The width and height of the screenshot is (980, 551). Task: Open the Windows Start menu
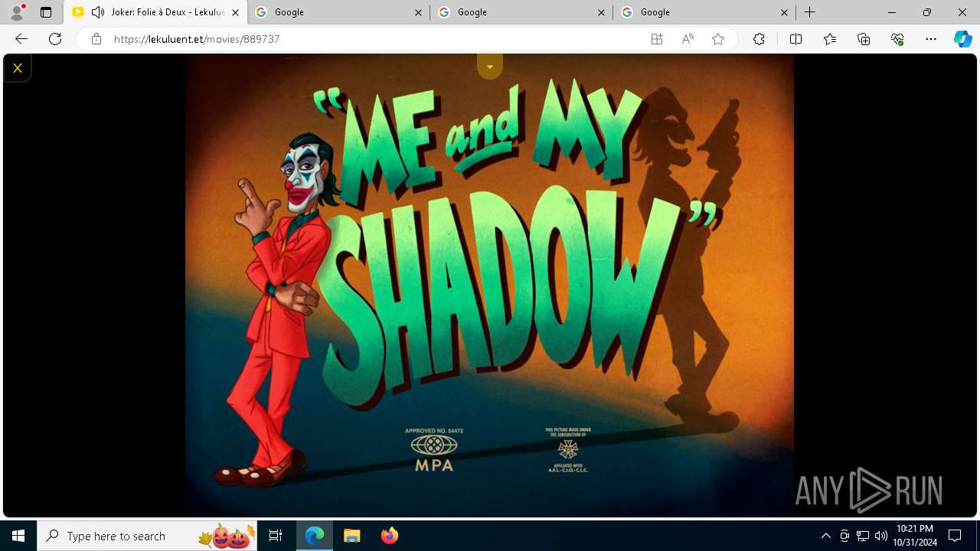pos(18,536)
